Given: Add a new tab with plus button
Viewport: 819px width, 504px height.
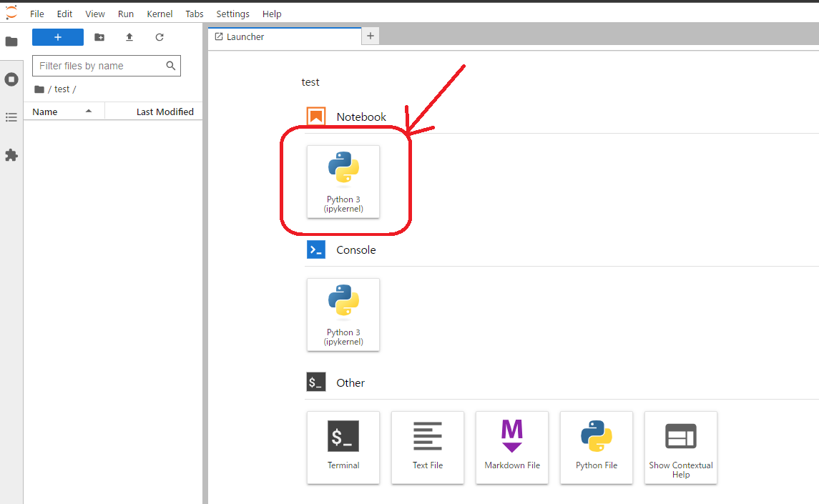Looking at the screenshot, I should 371,36.
